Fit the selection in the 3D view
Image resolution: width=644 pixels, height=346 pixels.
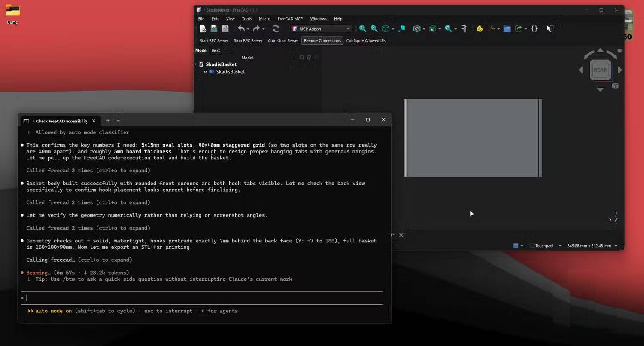pyautogui.click(x=374, y=28)
